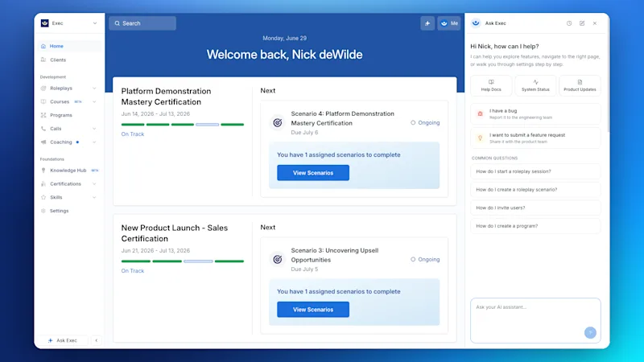The width and height of the screenshot is (644, 362).
Task: Click the Calls phone icon
Action: point(43,129)
